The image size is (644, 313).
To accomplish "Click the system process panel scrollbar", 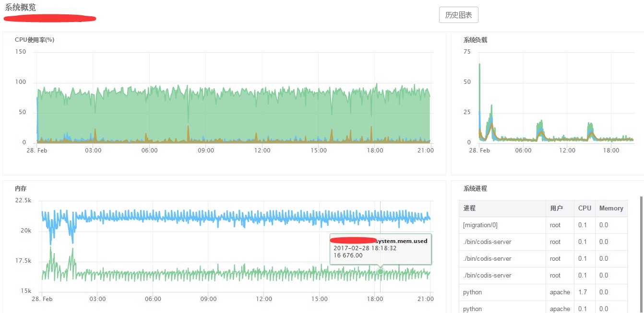I will click(641, 254).
